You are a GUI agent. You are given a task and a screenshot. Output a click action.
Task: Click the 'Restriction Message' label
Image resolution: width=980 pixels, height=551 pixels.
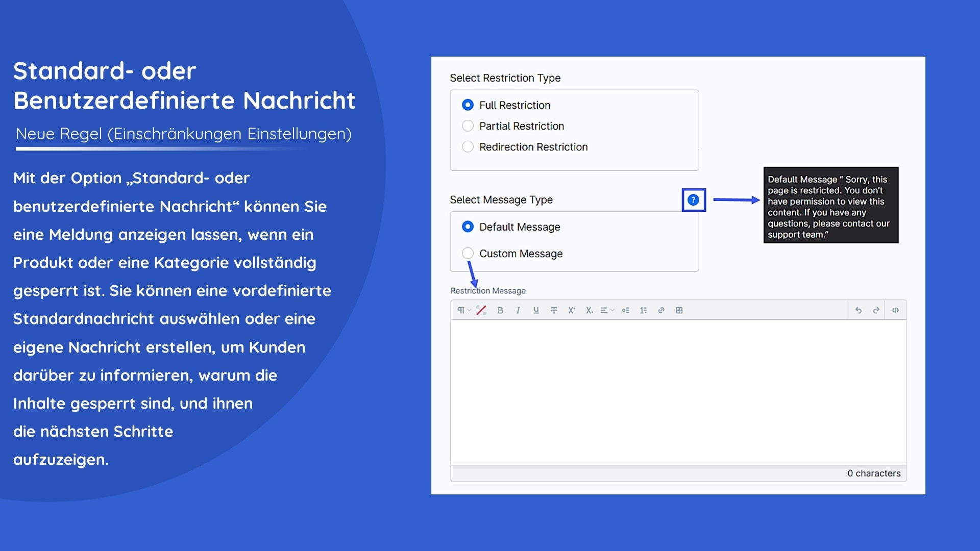[x=488, y=291]
